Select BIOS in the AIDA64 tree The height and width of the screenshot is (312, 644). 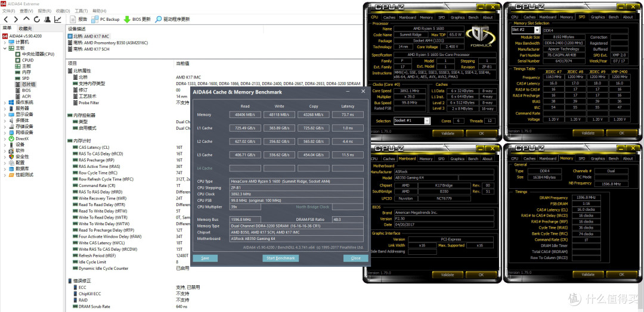pos(23,90)
